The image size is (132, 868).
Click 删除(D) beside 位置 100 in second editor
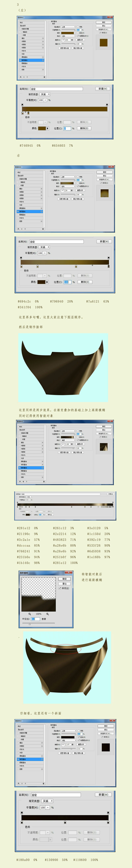(x=85, y=282)
